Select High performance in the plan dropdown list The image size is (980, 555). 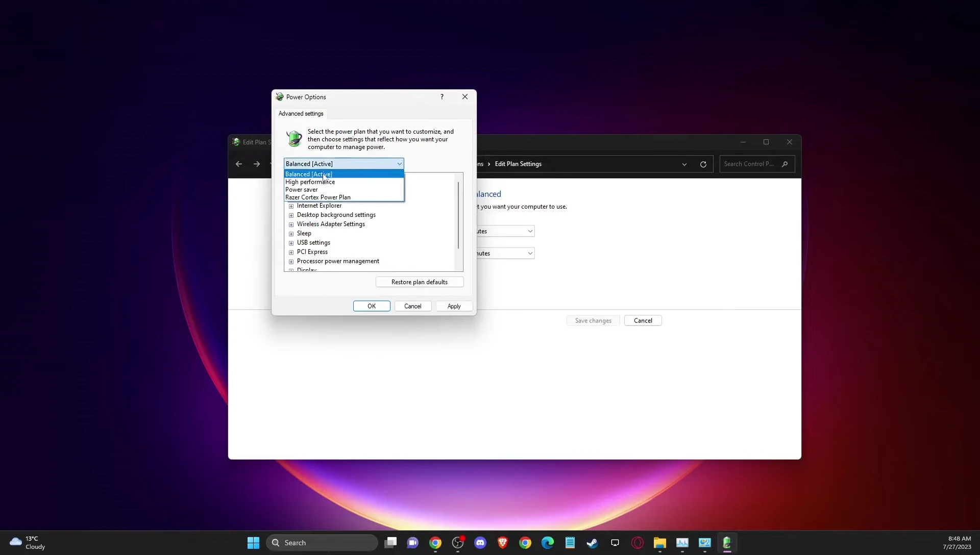tap(344, 182)
